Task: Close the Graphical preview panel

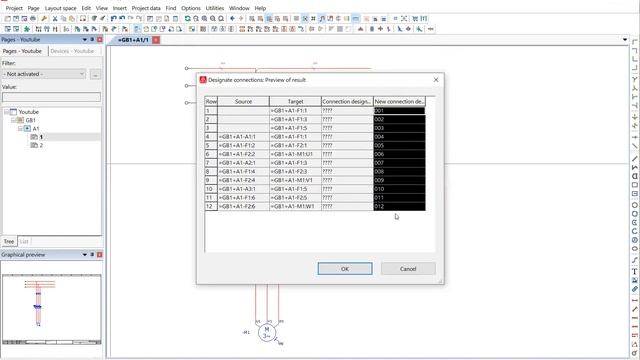Action: click(x=100, y=255)
